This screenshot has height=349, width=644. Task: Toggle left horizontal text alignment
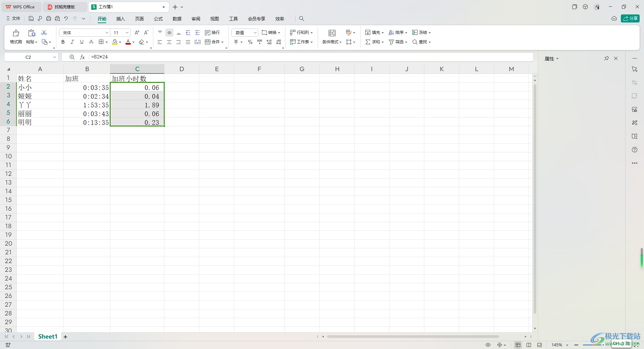(x=160, y=42)
